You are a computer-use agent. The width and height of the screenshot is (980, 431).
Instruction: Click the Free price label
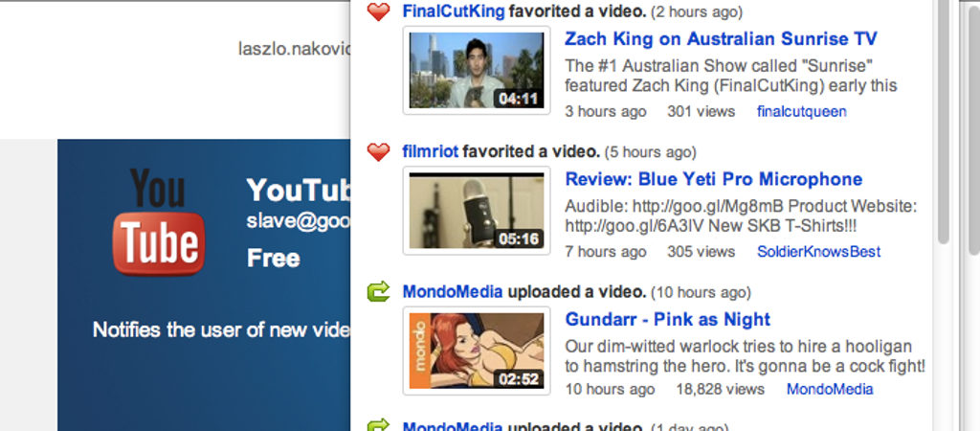[273, 259]
